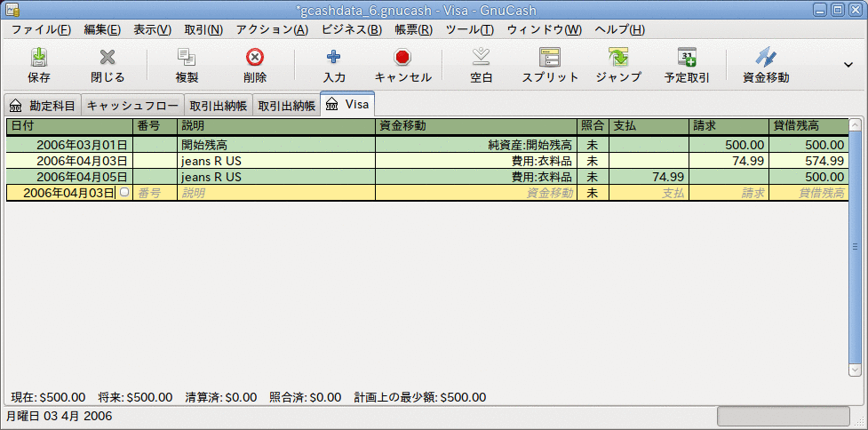Open the ビジネス(B) menu
The height and width of the screenshot is (430, 868).
coord(352,30)
